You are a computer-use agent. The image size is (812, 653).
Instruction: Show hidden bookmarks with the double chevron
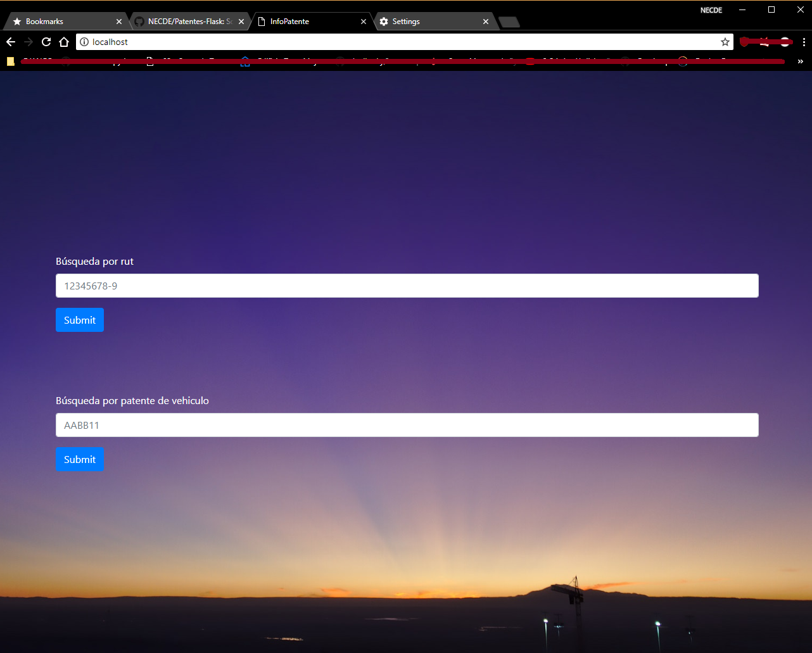[x=801, y=61]
